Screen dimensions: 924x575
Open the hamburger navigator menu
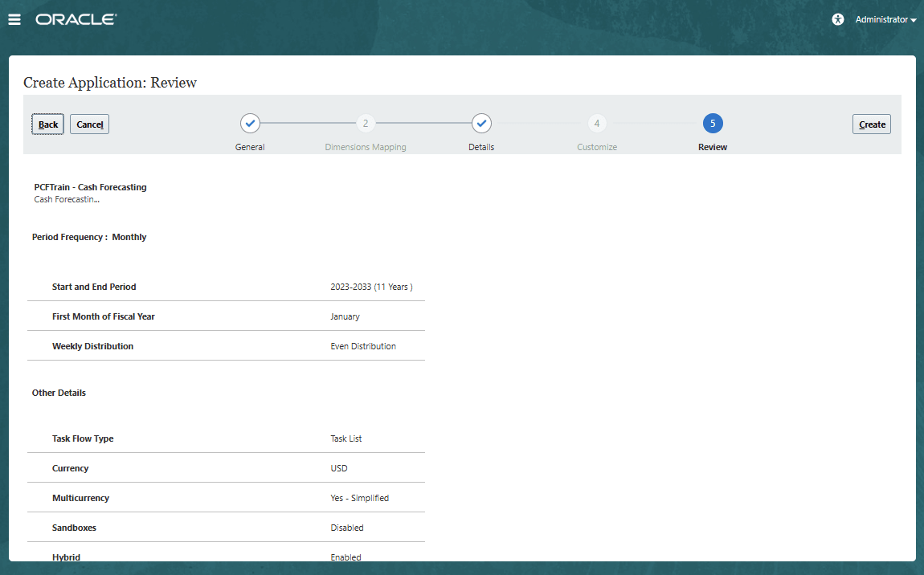[x=14, y=19]
